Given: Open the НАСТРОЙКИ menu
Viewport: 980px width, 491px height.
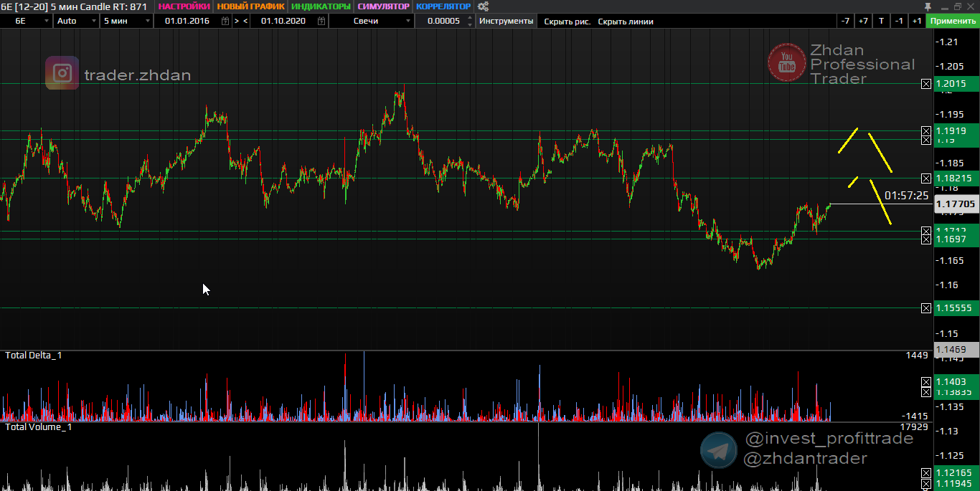Looking at the screenshot, I should pyautogui.click(x=184, y=6).
